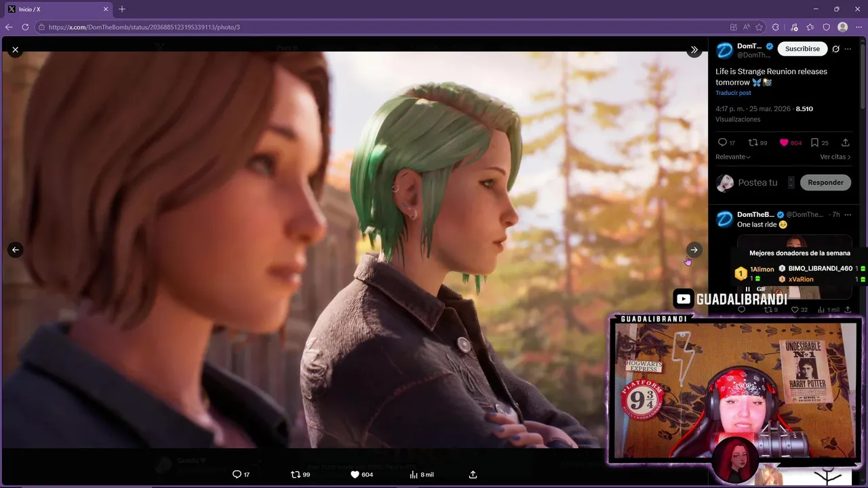
Task: Click the timestamp 4:17 p. m. · 25 mar. 2026
Action: (754, 108)
